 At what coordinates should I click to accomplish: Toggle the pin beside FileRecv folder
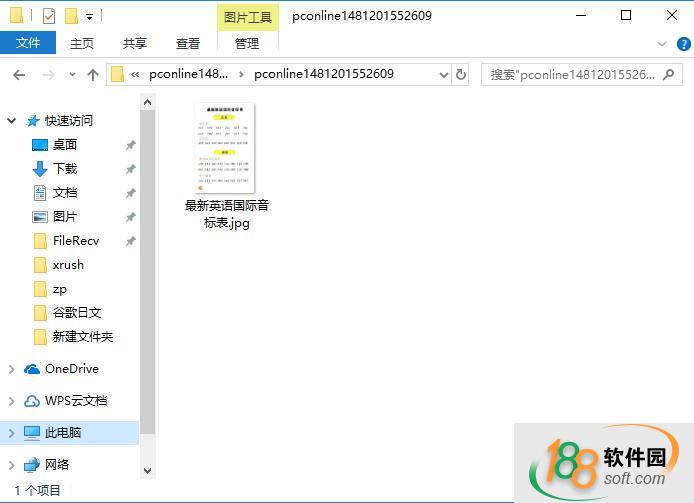point(130,241)
